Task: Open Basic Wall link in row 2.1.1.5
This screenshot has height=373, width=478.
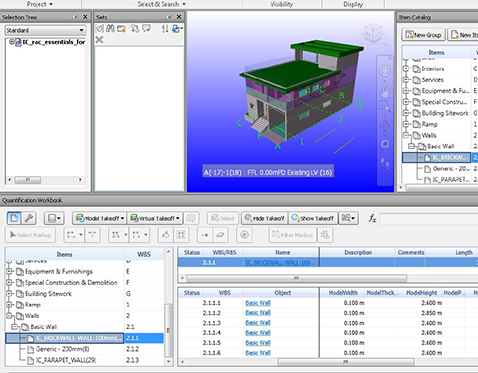Action: (258, 343)
